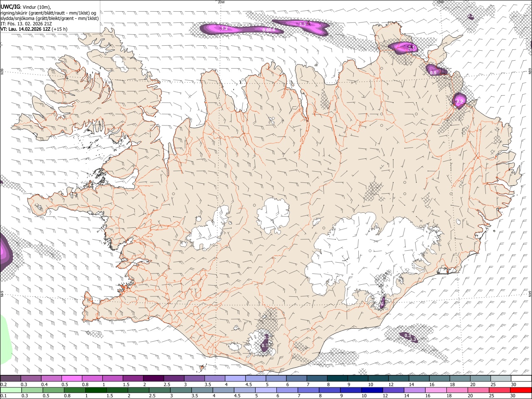Click the round white Hofsjökull glacier in central Iceland
532x399 pixels.
pyautogui.click(x=273, y=215)
